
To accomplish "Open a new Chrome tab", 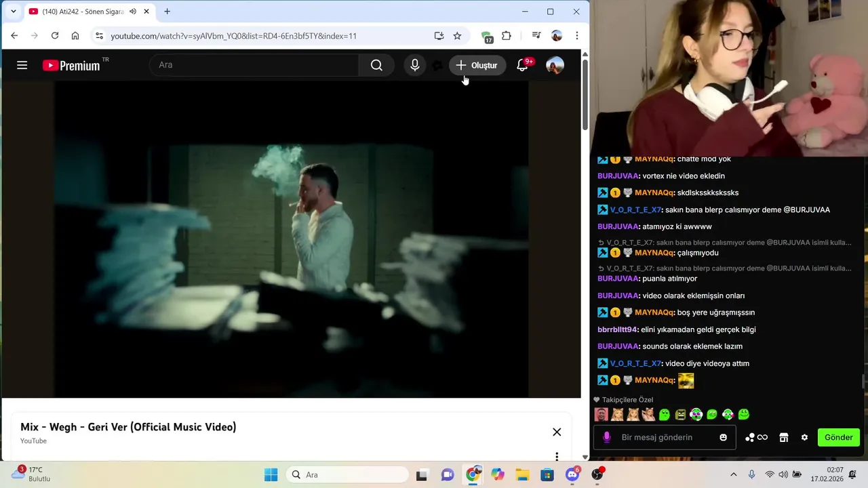I will (167, 12).
